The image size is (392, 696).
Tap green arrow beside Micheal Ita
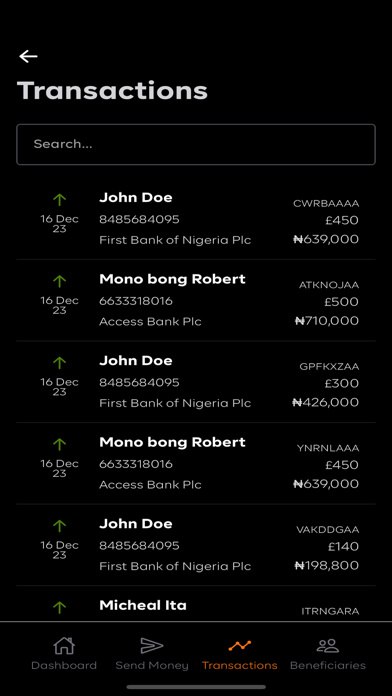tap(59, 607)
